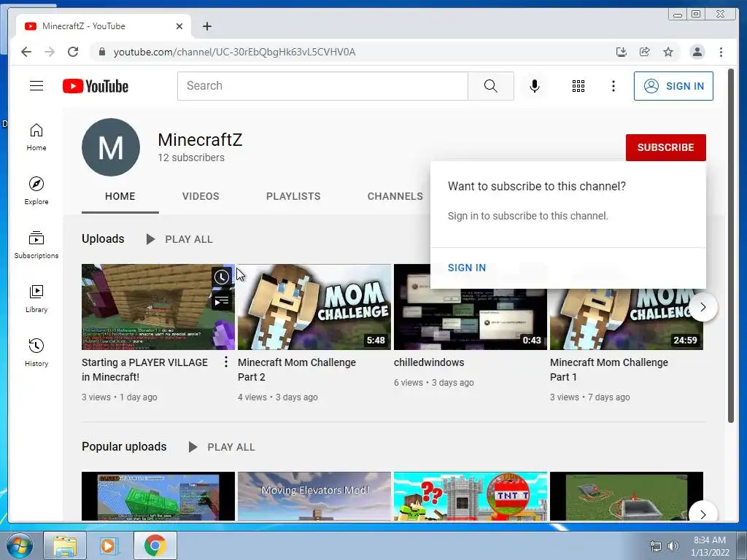
Task: Open YouTube settings three-dot menu
Action: pyautogui.click(x=613, y=86)
